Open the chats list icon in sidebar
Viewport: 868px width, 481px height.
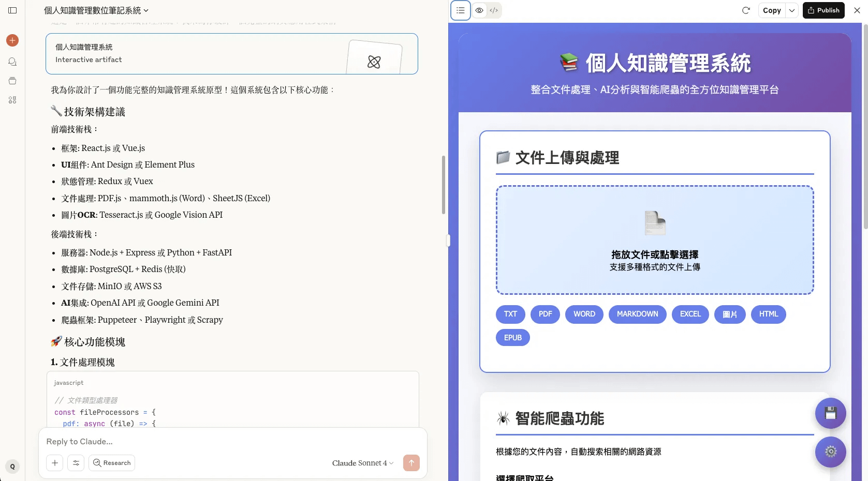tap(12, 62)
